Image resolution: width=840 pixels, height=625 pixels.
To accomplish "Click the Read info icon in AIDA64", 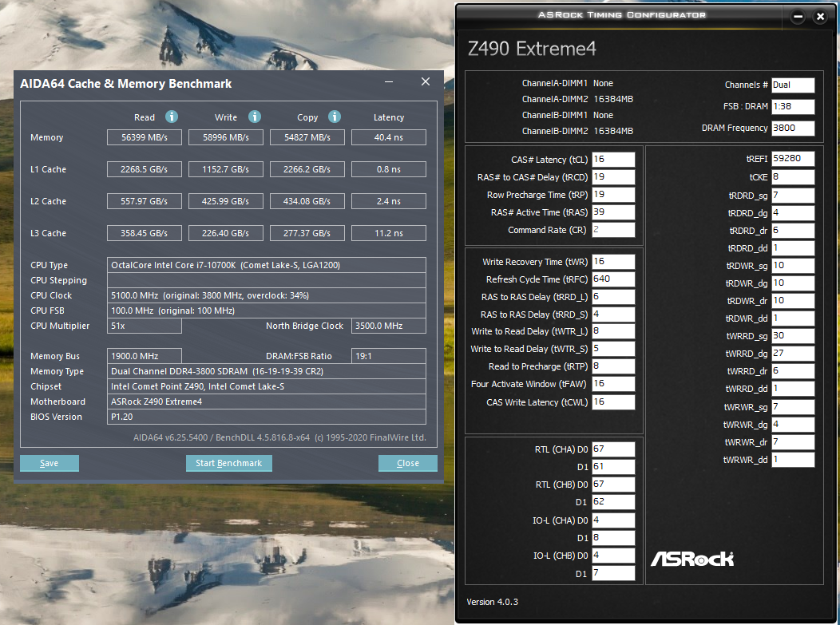I will [172, 117].
